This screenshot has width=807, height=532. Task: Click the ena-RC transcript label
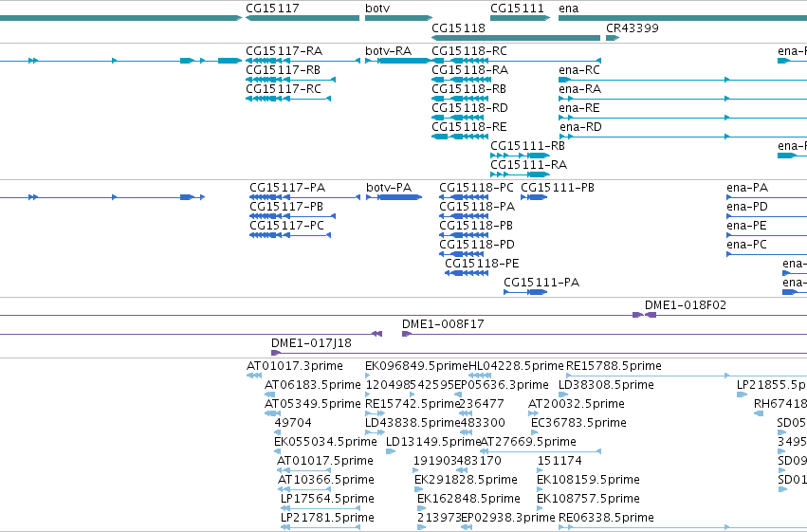[579, 70]
